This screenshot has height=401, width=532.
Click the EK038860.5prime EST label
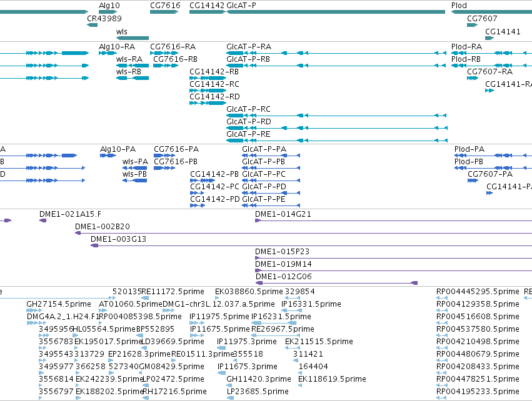pyautogui.click(x=249, y=292)
